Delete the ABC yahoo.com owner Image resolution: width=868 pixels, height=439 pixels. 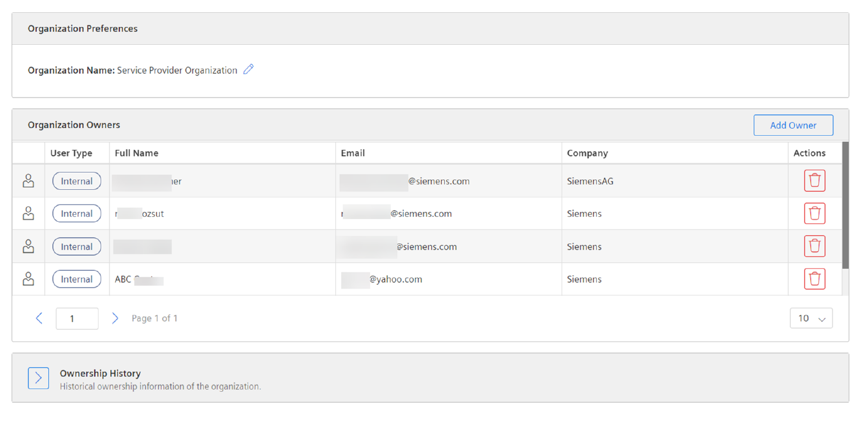(814, 279)
